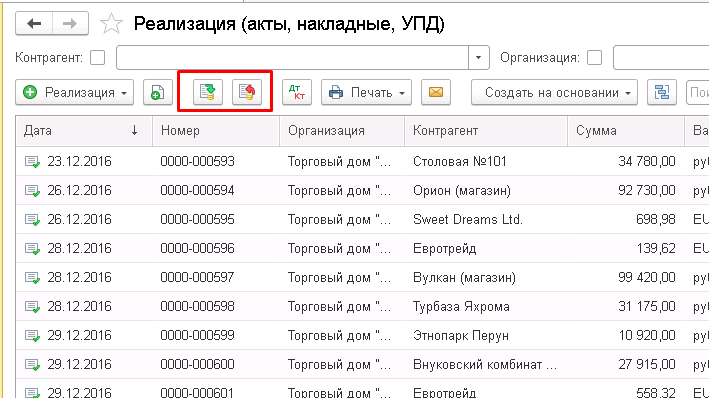Click posted document icon for row 0000-000594
Screen dimensions: 709x398
[x=32, y=190]
